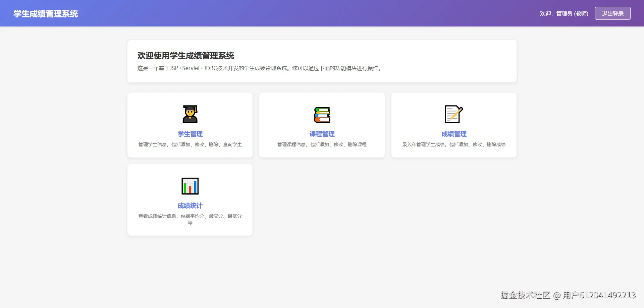Click the graduate student icon
The height and width of the screenshot is (308, 644).
pos(190,115)
